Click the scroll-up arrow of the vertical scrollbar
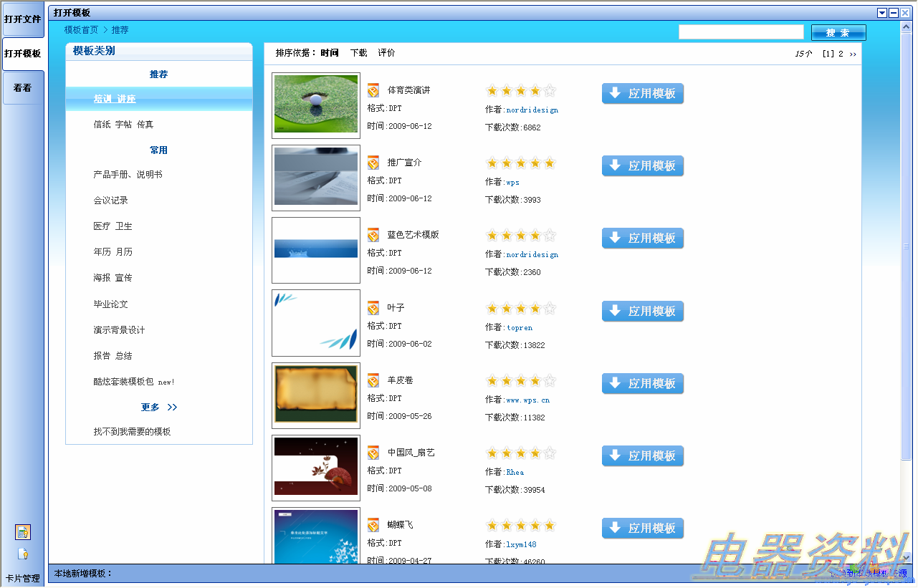Image resolution: width=918 pixels, height=588 pixels. pyautogui.click(x=907, y=27)
